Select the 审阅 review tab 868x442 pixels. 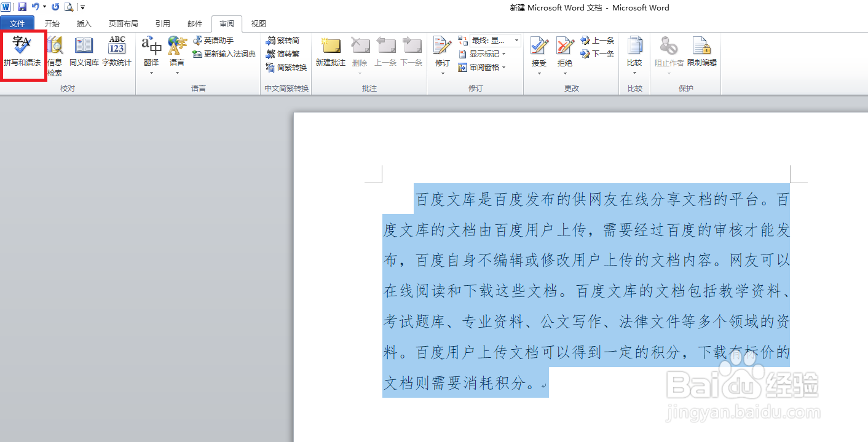(x=227, y=24)
